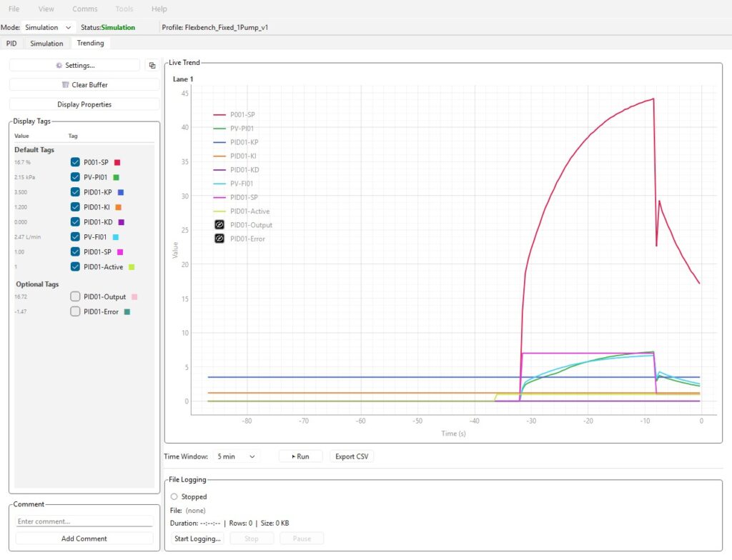Viewport: 732px width, 560px height.
Task: Enable the PID01-Output optional tag
Action: coord(75,296)
